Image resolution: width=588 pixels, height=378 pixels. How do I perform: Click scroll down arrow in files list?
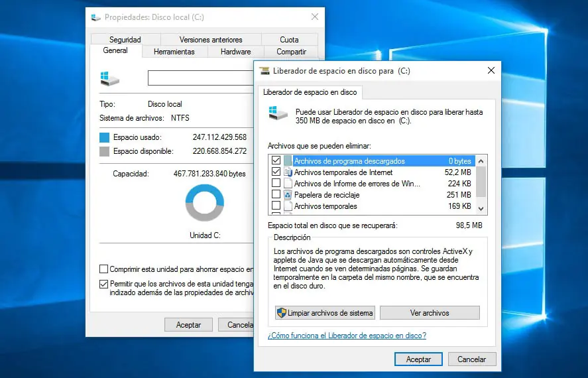(481, 208)
